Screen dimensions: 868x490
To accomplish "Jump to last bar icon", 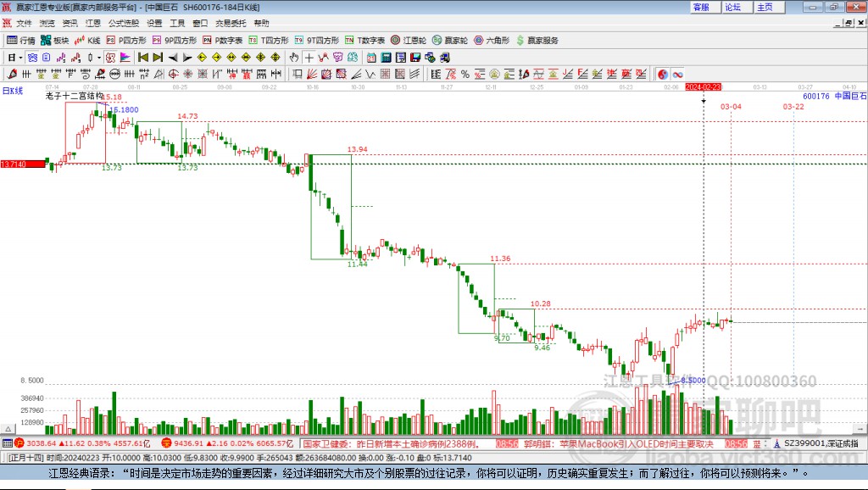I will click(158, 58).
